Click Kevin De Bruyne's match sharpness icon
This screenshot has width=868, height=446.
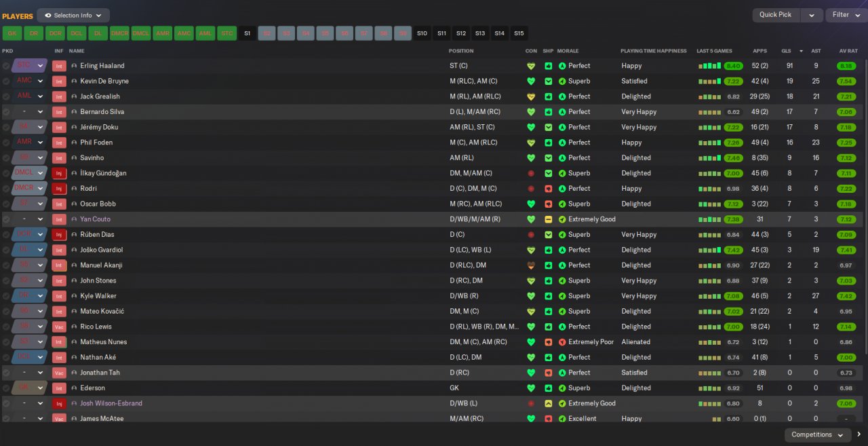(x=549, y=81)
